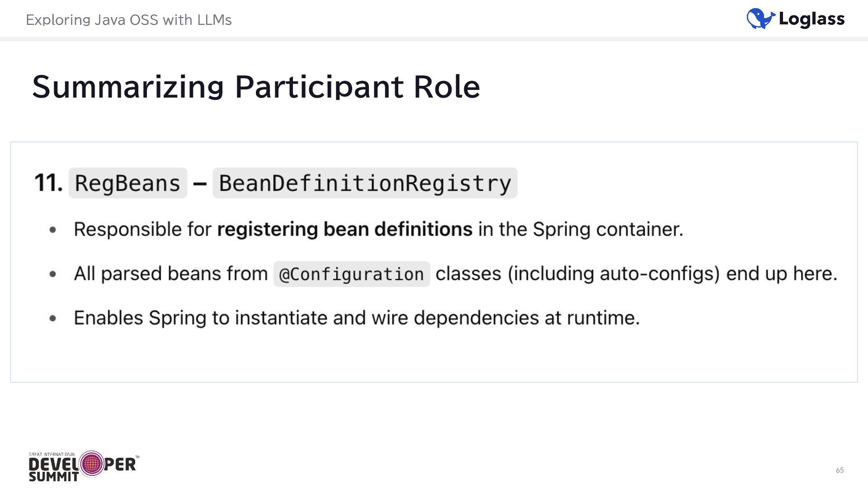Click the word SUMMIT in the bottom logo
The width and height of the screenshot is (868, 488).
coord(54,477)
